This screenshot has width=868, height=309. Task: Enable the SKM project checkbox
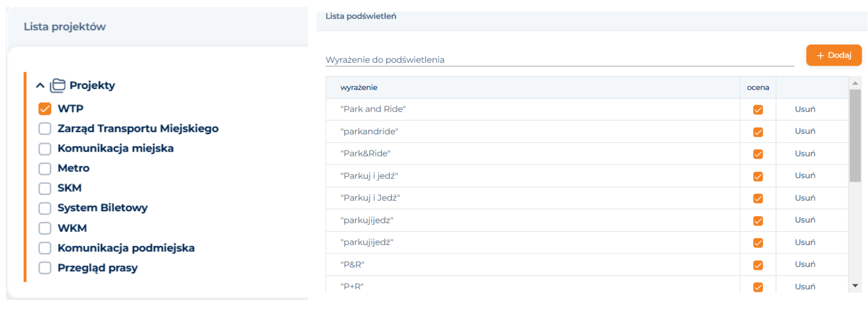coord(45,188)
